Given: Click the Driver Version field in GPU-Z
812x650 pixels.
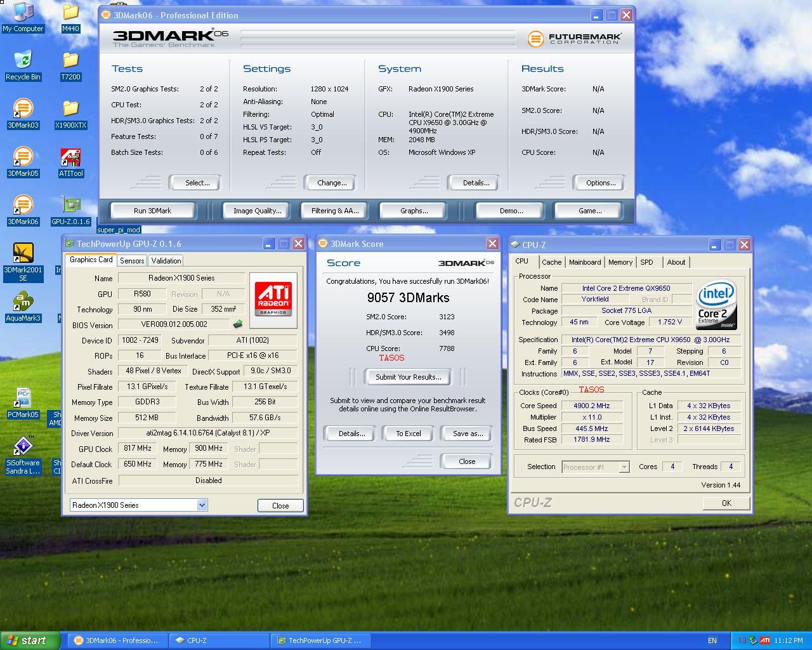Looking at the screenshot, I should (x=208, y=433).
